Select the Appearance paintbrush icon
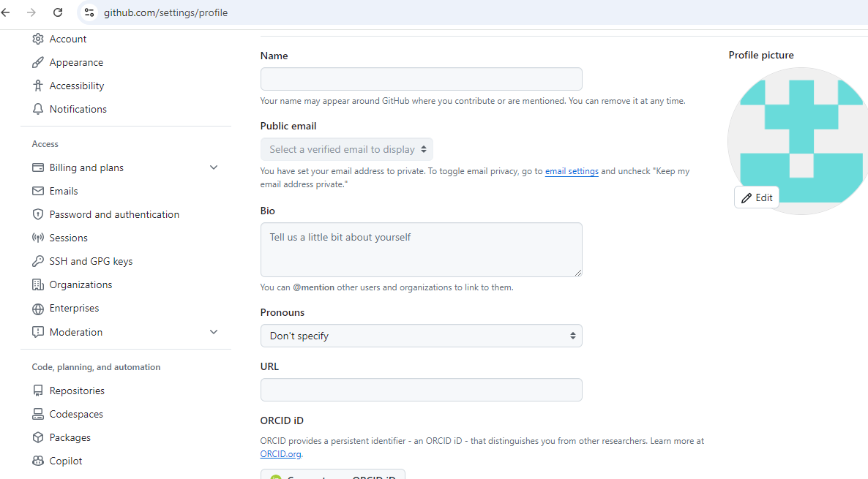The image size is (868, 479). click(38, 62)
